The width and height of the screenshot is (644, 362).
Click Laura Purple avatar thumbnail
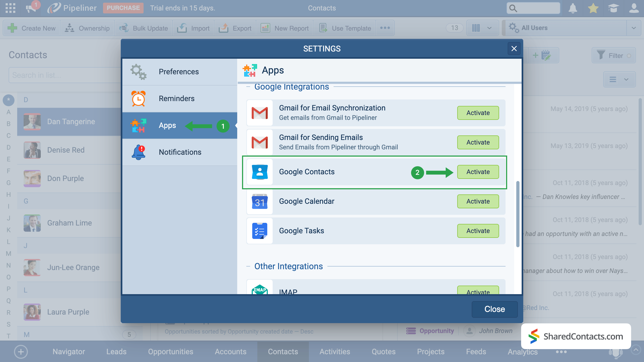(32, 312)
